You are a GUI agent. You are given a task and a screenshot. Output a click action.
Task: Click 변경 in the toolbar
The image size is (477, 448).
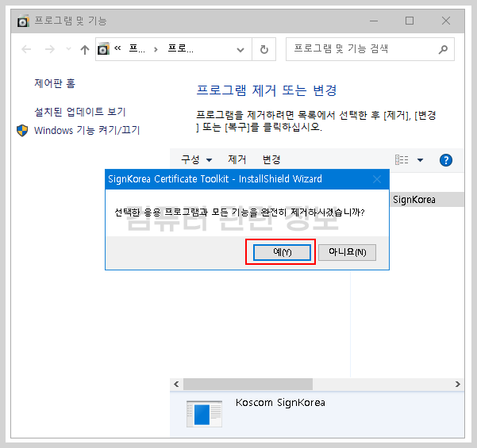271,159
